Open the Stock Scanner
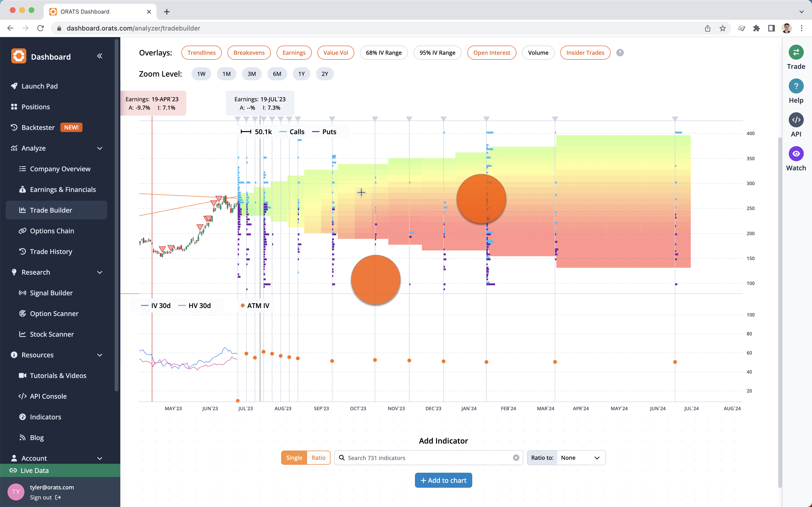Viewport: 812px width, 507px height. 52,334
